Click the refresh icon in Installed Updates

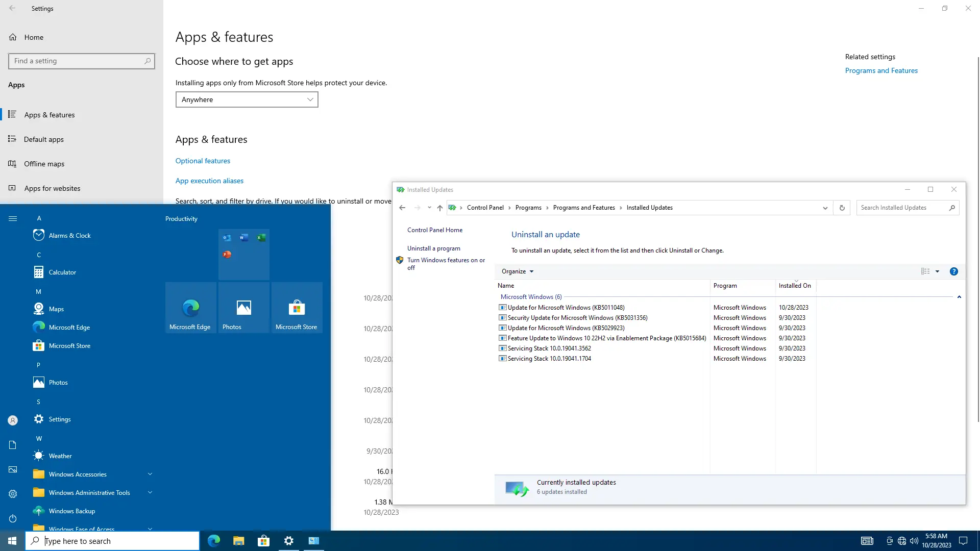[x=842, y=208]
